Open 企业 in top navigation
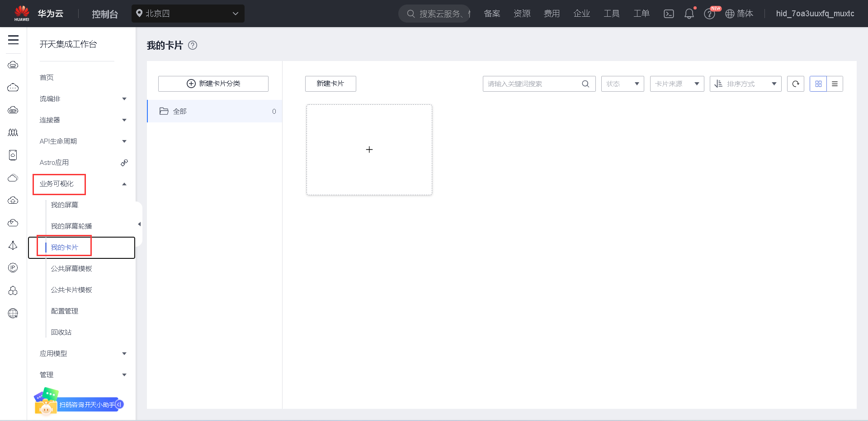The image size is (868, 421). [582, 14]
